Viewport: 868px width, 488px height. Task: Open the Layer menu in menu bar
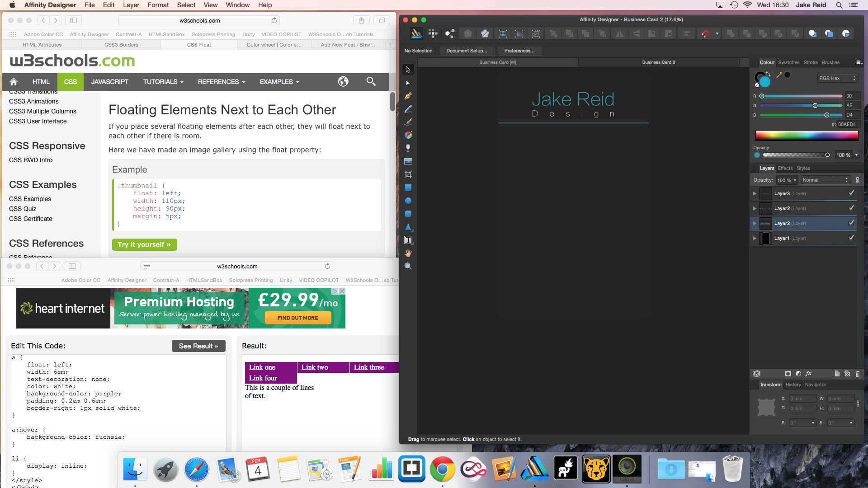(x=131, y=5)
